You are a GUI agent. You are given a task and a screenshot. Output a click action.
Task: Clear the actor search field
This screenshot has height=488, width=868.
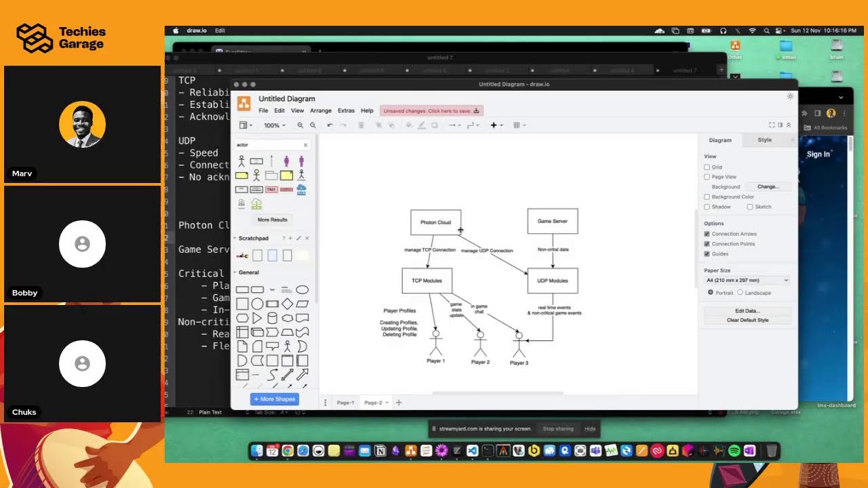tap(305, 145)
